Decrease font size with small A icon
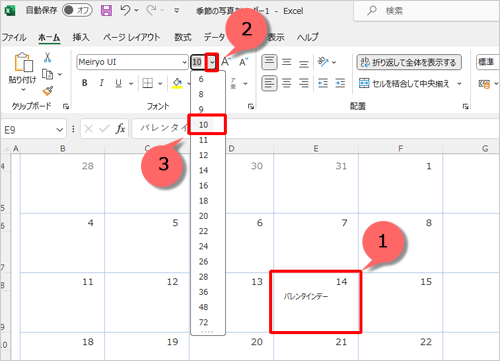 coord(244,62)
